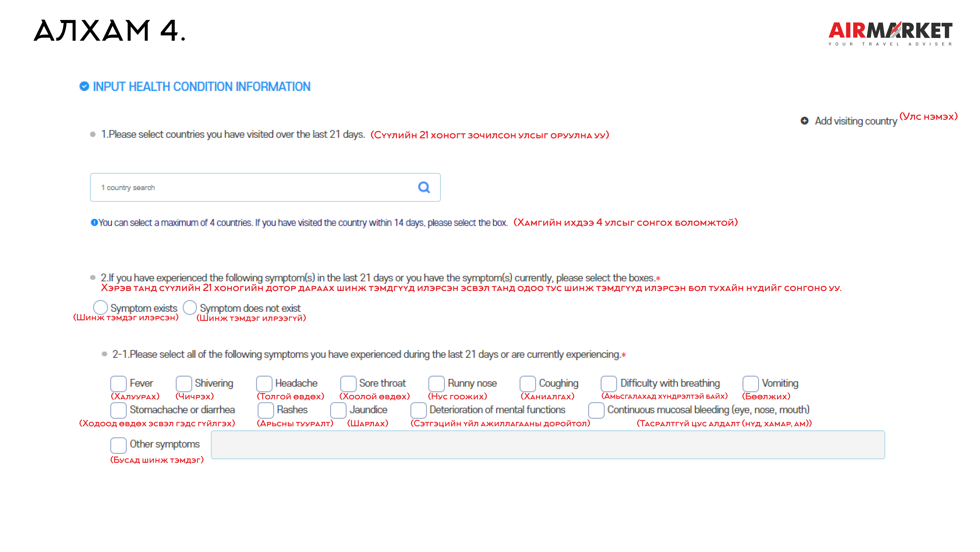Check the Jaundice checkbox

(x=338, y=410)
